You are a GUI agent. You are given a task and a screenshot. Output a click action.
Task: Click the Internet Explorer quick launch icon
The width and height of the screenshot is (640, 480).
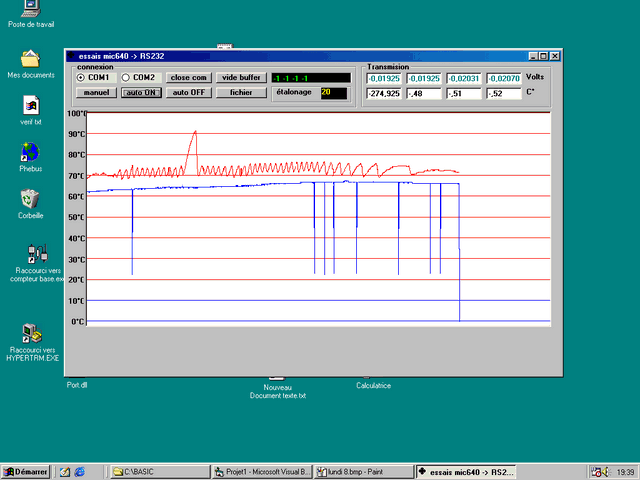click(x=80, y=471)
